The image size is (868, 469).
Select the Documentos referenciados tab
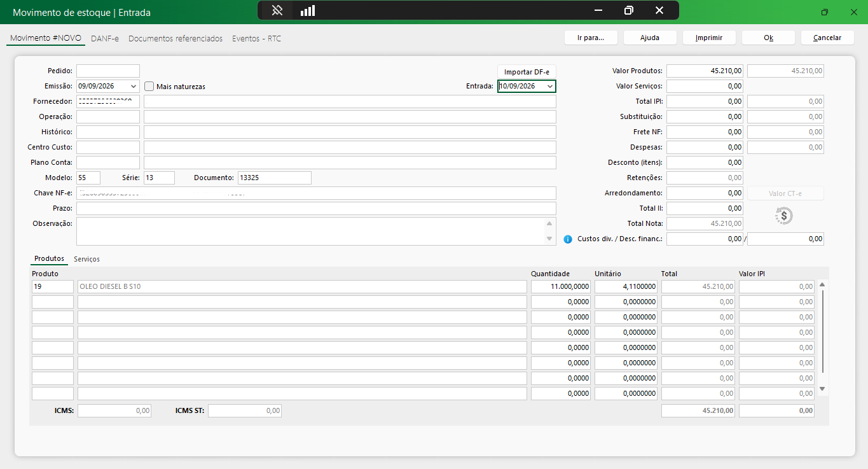pyautogui.click(x=176, y=39)
